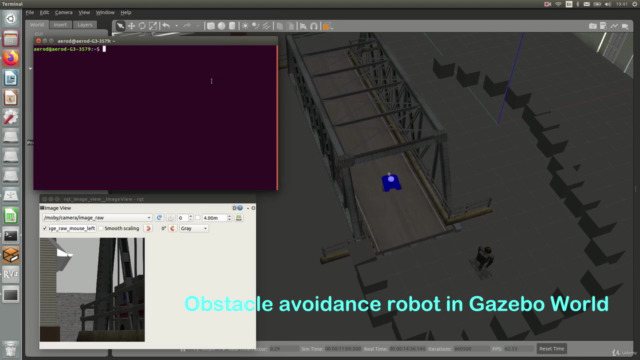This screenshot has height=360, width=640.
Task: Open Firefox from the Ubuntu dock
Action: point(11,58)
